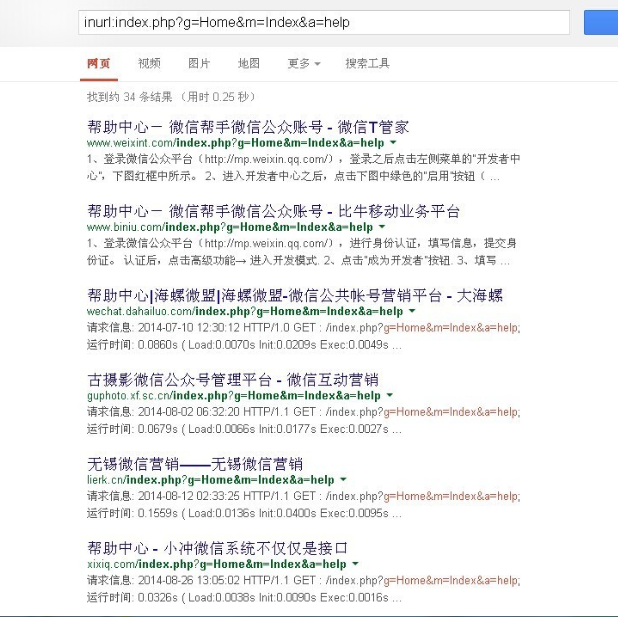Click snippet line 运行时间: 0.0860s
The width and height of the screenshot is (618, 617).
[244, 345]
